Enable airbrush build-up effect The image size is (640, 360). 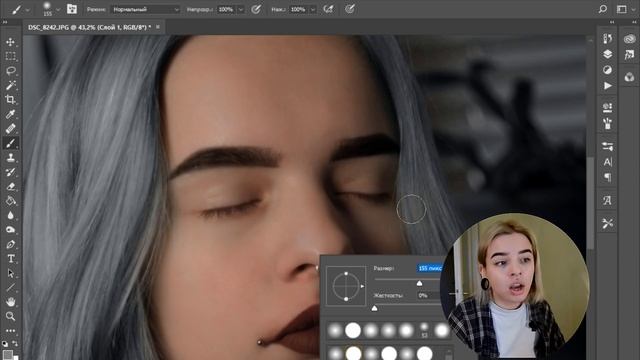tap(329, 9)
